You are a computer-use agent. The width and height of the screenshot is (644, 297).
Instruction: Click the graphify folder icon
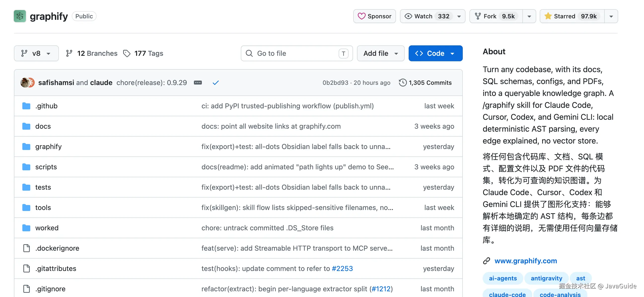click(26, 147)
